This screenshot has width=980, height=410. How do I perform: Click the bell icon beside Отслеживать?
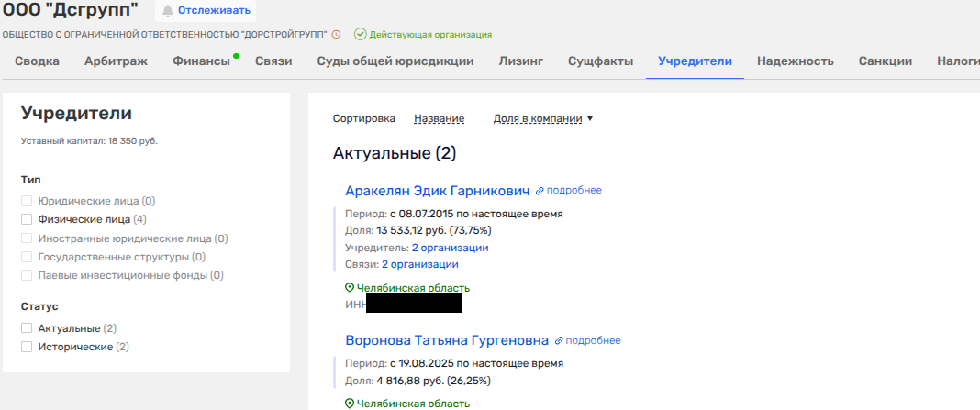point(168,10)
